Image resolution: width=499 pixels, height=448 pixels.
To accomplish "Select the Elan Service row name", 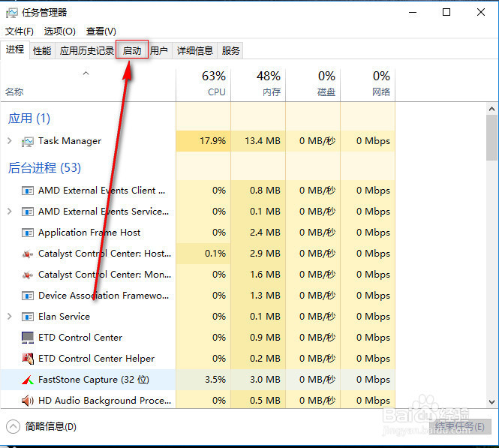I will (64, 317).
